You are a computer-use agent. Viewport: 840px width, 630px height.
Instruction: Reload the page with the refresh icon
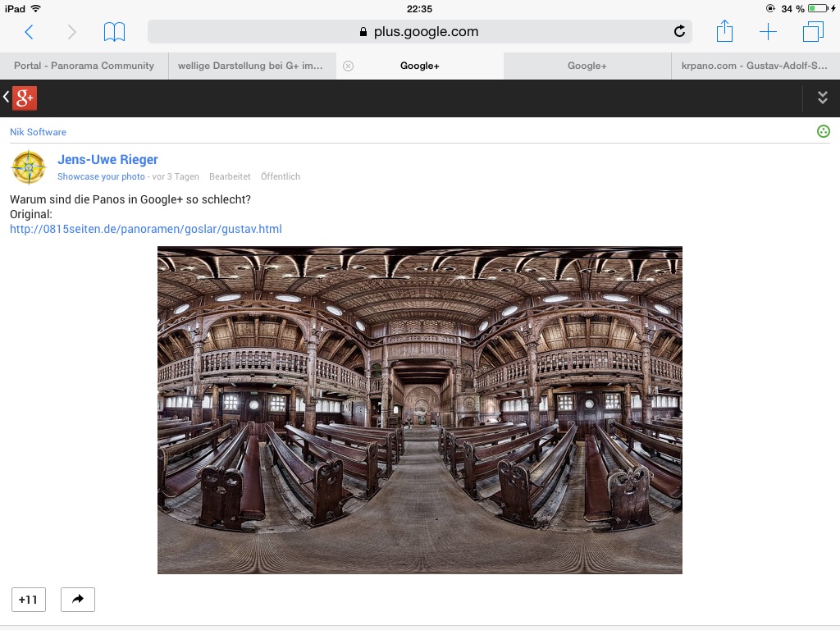click(x=679, y=32)
